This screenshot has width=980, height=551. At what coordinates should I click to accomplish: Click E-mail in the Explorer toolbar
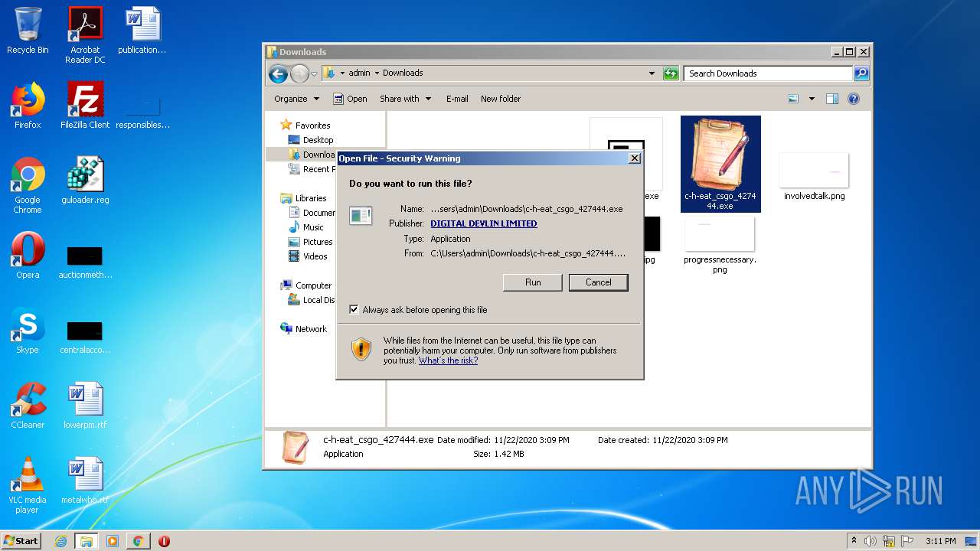[x=457, y=99]
